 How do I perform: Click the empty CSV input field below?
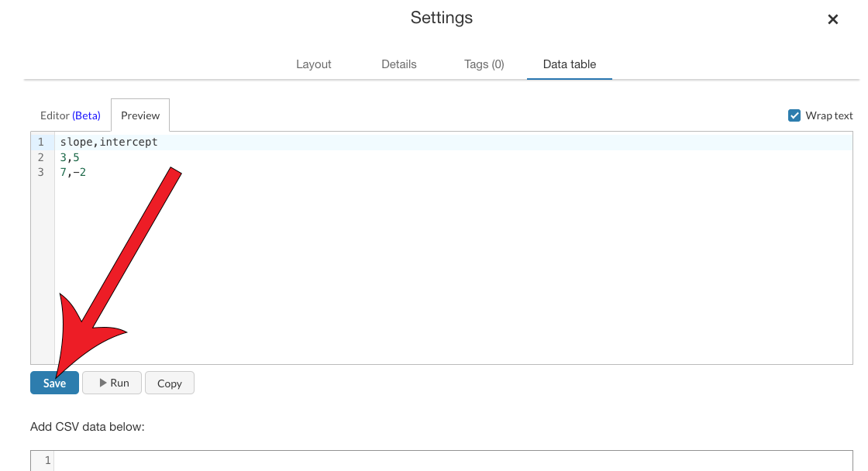pos(310,463)
